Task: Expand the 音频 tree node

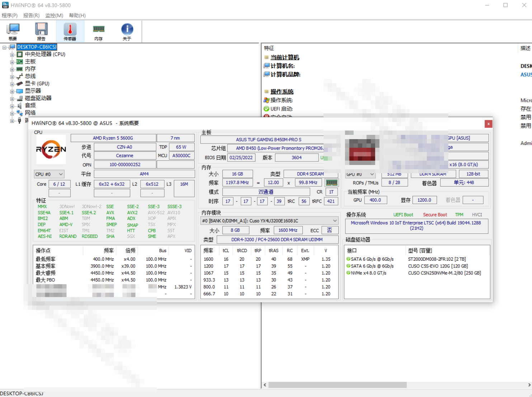Action: (x=12, y=106)
